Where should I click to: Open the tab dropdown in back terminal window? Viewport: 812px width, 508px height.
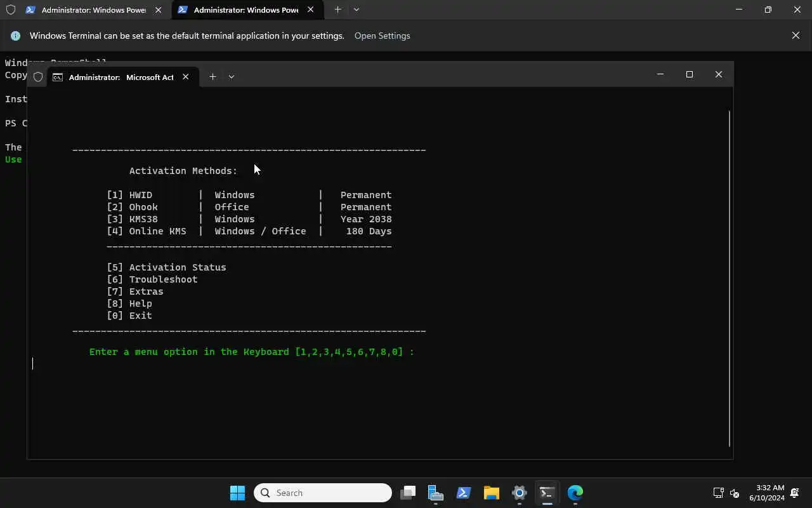[356, 10]
